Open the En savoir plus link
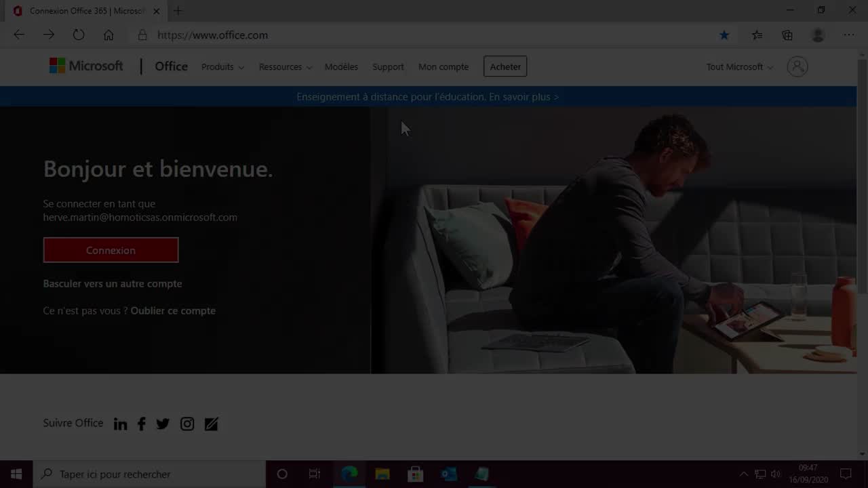Viewport: 868px width, 488px height. 524,96
